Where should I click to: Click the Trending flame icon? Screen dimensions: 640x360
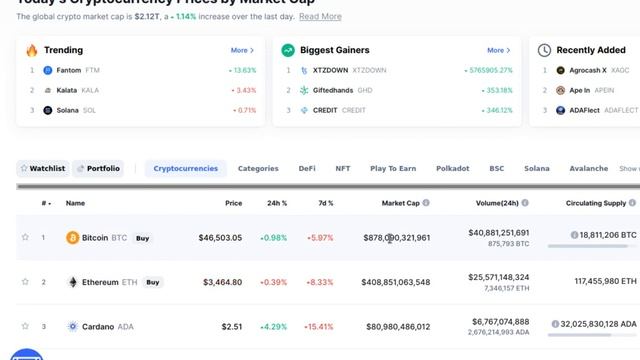click(32, 50)
